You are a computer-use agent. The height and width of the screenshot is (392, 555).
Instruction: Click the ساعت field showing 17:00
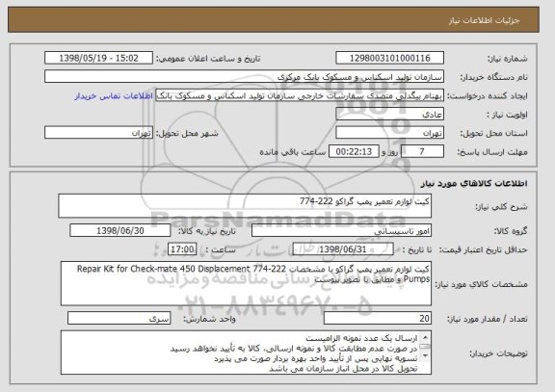tap(182, 249)
